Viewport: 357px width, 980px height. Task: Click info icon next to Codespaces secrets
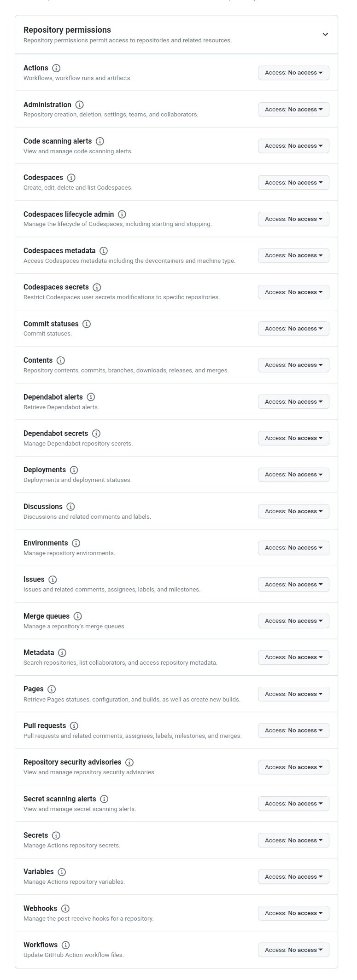click(97, 287)
